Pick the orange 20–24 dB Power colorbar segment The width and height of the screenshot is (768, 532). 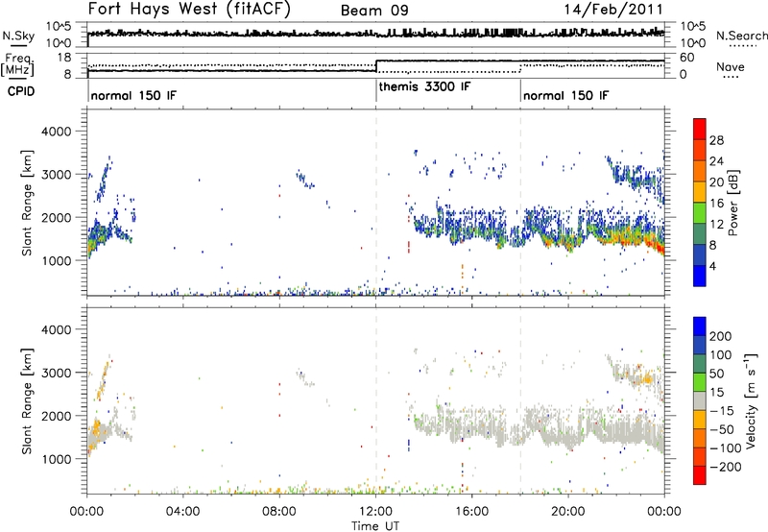point(700,171)
